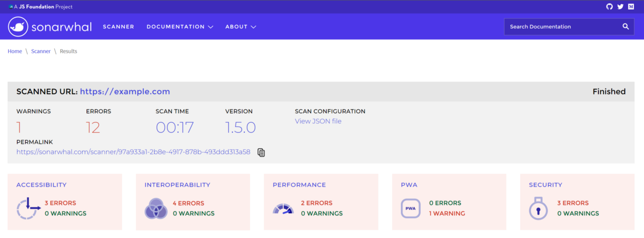Click the JS Foundation Project link

click(x=43, y=6)
